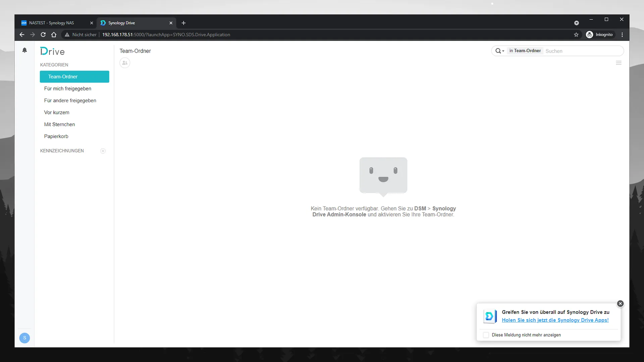Image resolution: width=644 pixels, height=362 pixels.
Task: Click the shared users icon under Team-Ordner
Action: click(x=125, y=63)
